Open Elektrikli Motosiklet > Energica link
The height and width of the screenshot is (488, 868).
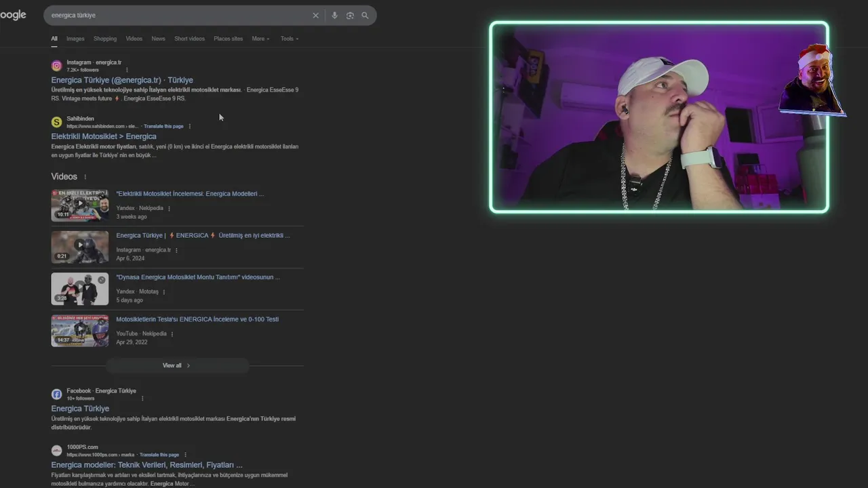tap(104, 136)
